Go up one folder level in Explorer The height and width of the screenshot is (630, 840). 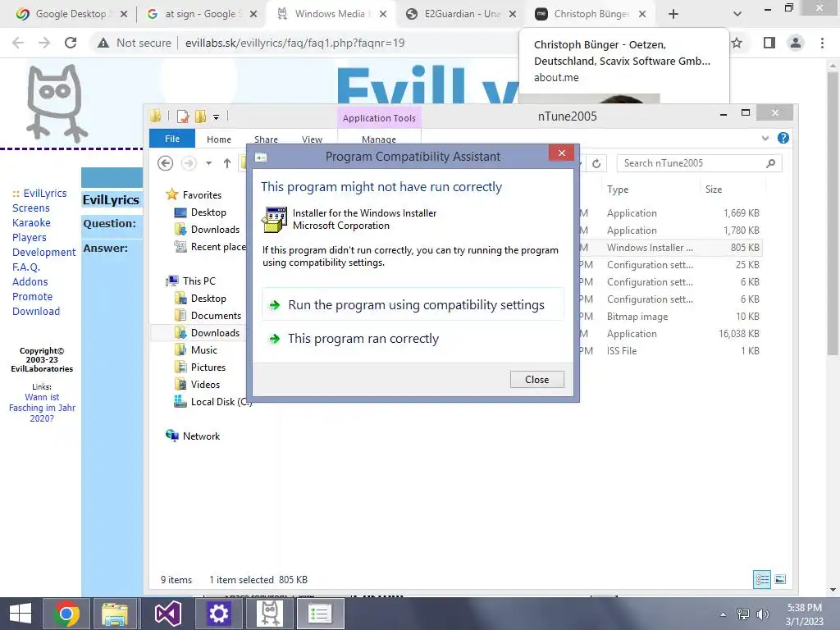click(227, 163)
